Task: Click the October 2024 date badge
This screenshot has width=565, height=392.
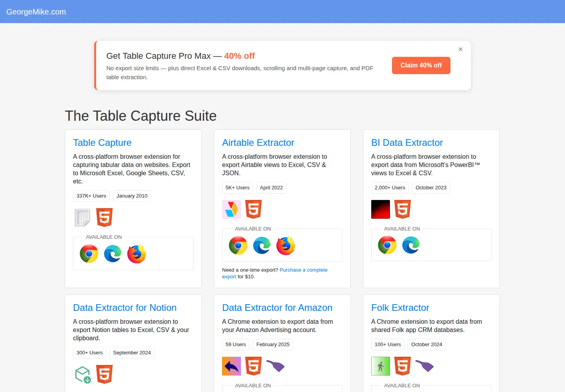Action: [426, 345]
